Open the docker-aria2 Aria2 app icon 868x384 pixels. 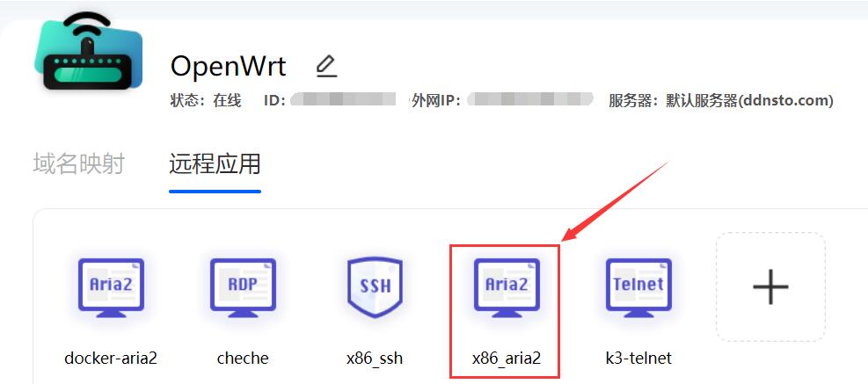tap(111, 287)
